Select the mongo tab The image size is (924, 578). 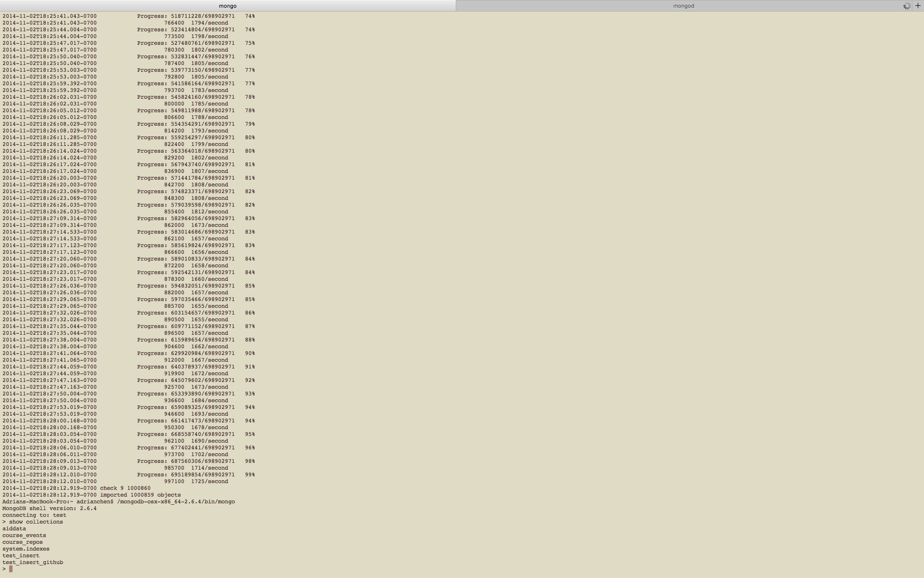tap(227, 6)
